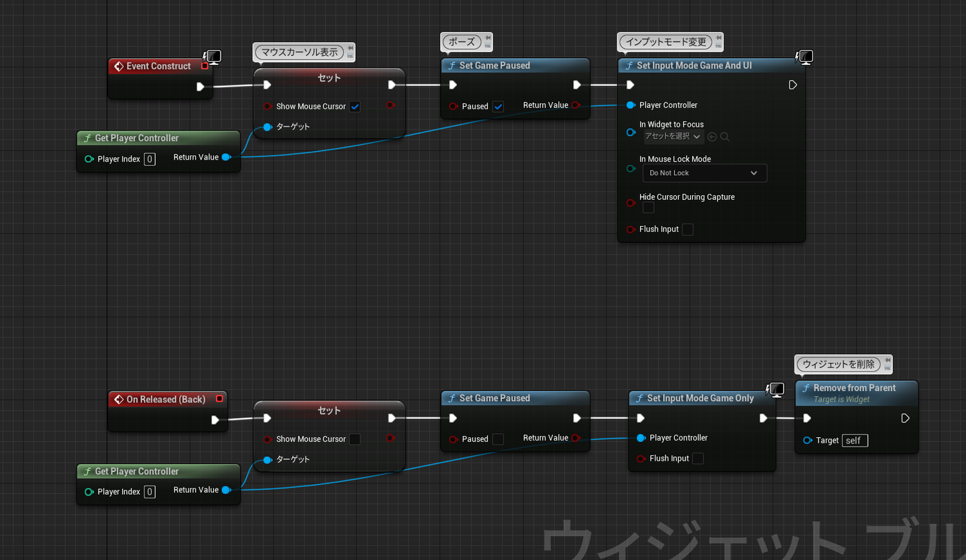This screenshot has height=560, width=966.
Task: Click the マウスカーソル表示 comment bubble text
Action: [x=299, y=52]
